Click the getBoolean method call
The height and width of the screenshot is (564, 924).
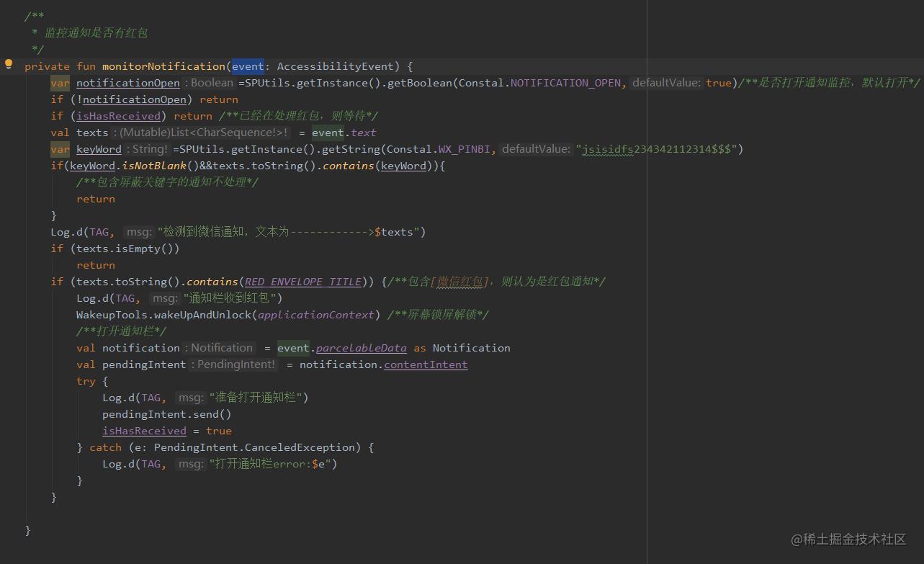(x=420, y=83)
